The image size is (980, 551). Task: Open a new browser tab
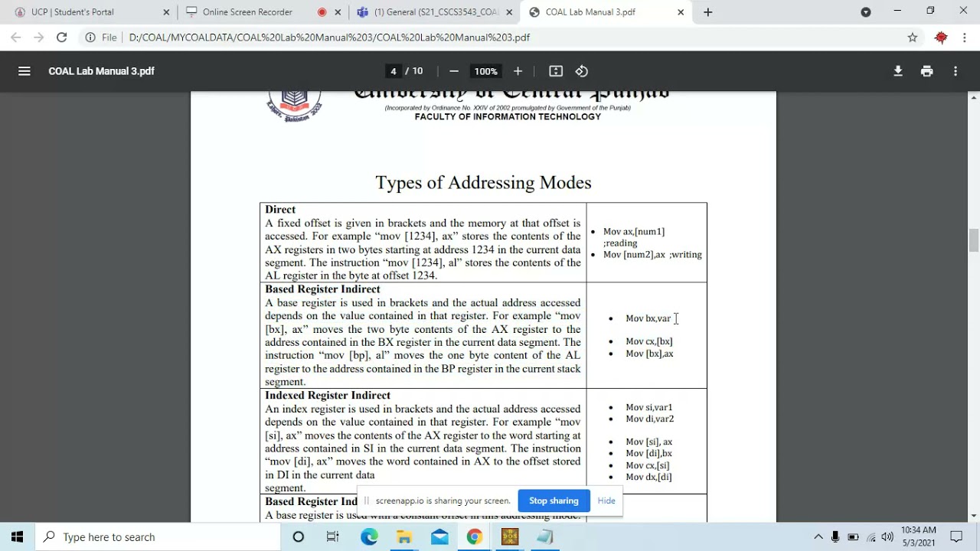pos(708,12)
